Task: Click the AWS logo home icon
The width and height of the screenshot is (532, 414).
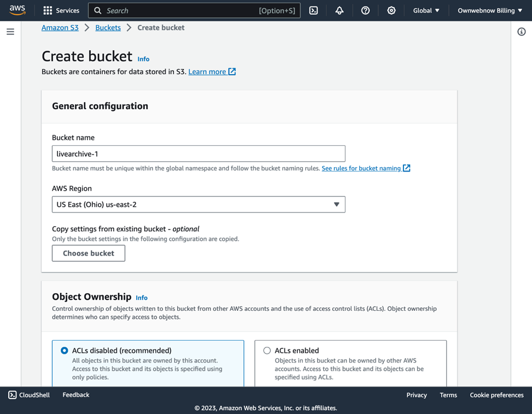Action: [x=17, y=10]
